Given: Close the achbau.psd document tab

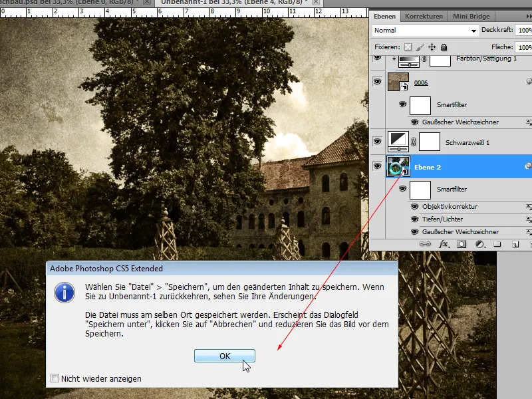Looking at the screenshot, I should (x=147, y=3).
